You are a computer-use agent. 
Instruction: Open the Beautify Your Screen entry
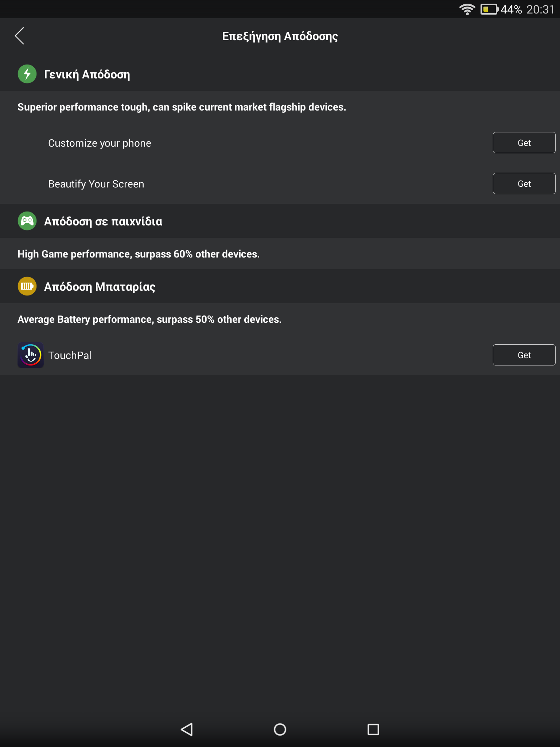[96, 184]
